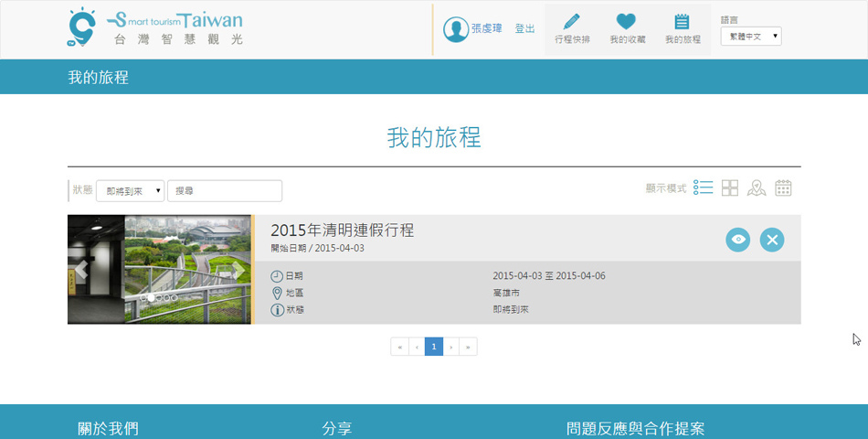Switch to list display mode
868x439 pixels.
pos(703,187)
